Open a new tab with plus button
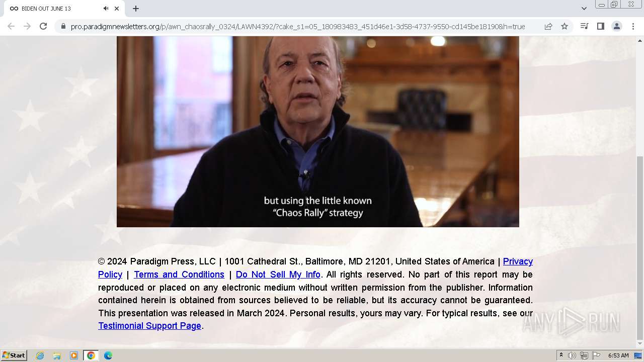 tap(136, 9)
